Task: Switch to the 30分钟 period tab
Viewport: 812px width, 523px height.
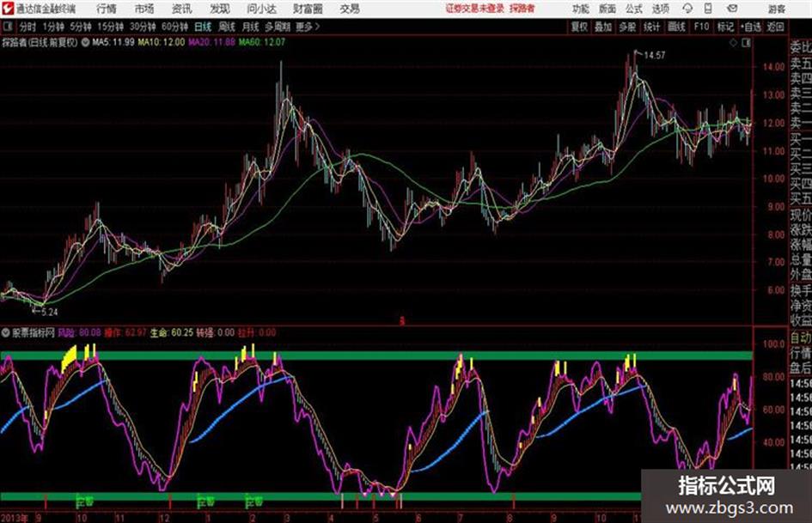Action: [x=143, y=27]
